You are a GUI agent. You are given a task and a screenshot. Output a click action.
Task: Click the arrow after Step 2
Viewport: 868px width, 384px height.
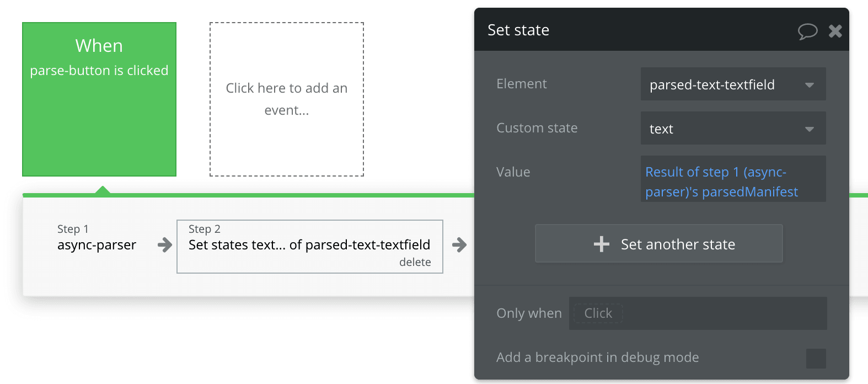(x=459, y=245)
